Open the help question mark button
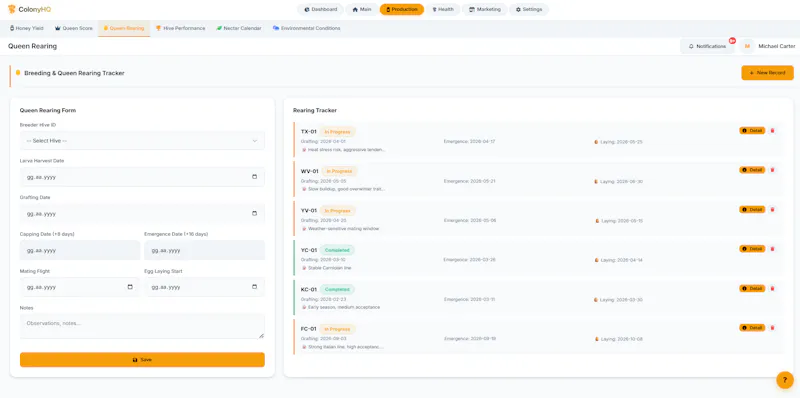800x398 pixels. point(785,380)
